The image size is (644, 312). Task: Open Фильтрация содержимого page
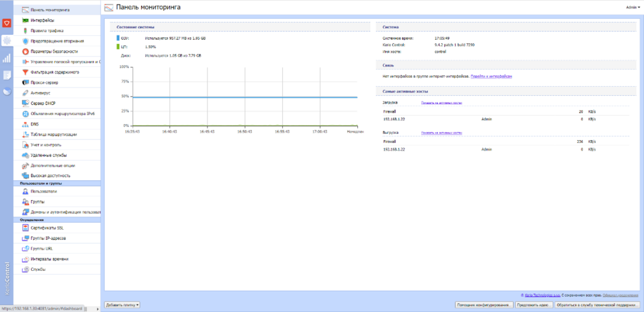tap(53, 72)
